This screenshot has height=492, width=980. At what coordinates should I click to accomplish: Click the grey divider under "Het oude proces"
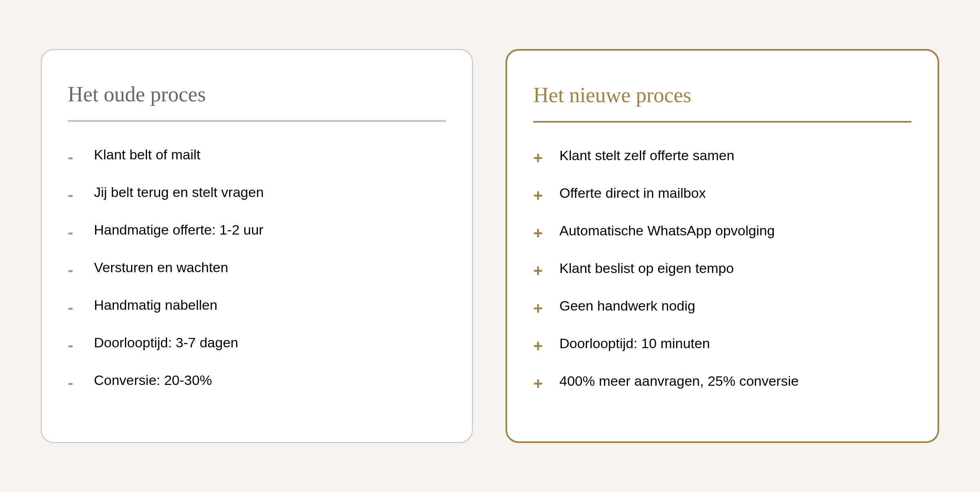256,121
